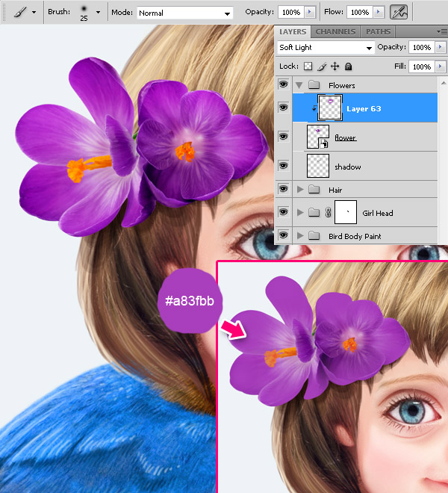Hide the Hair group layer

[x=283, y=190]
